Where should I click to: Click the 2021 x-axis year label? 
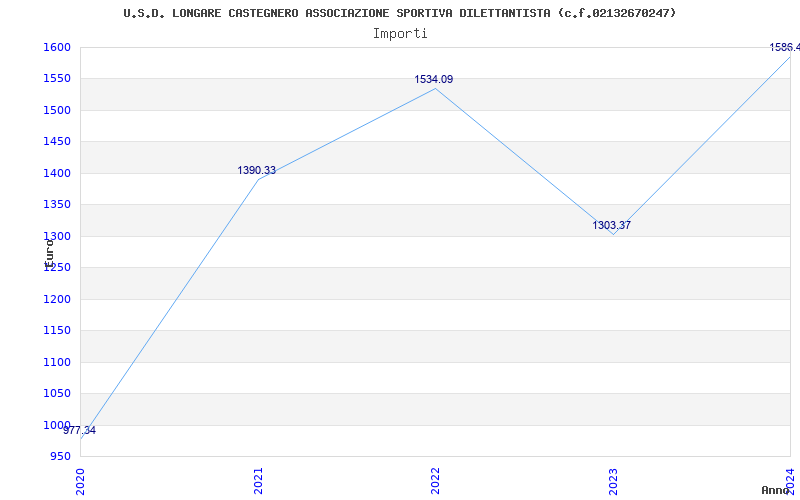click(258, 481)
